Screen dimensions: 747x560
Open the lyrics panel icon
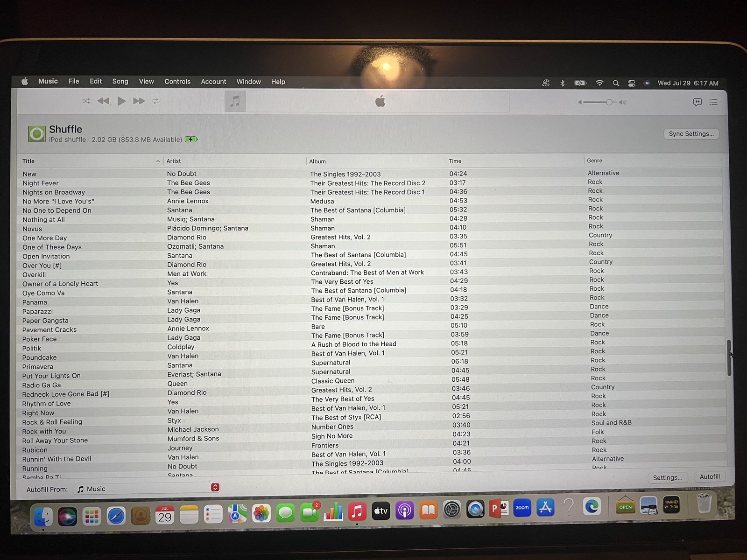[698, 102]
